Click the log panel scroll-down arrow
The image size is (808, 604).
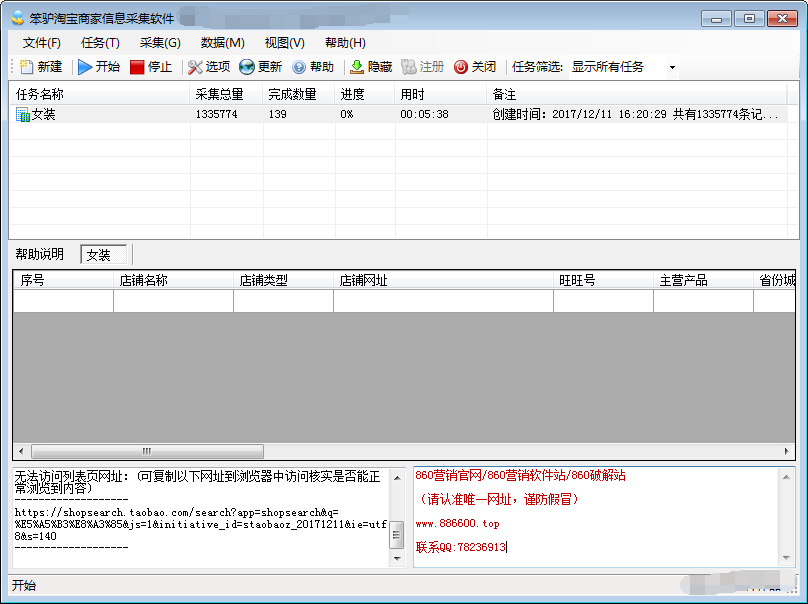click(397, 559)
